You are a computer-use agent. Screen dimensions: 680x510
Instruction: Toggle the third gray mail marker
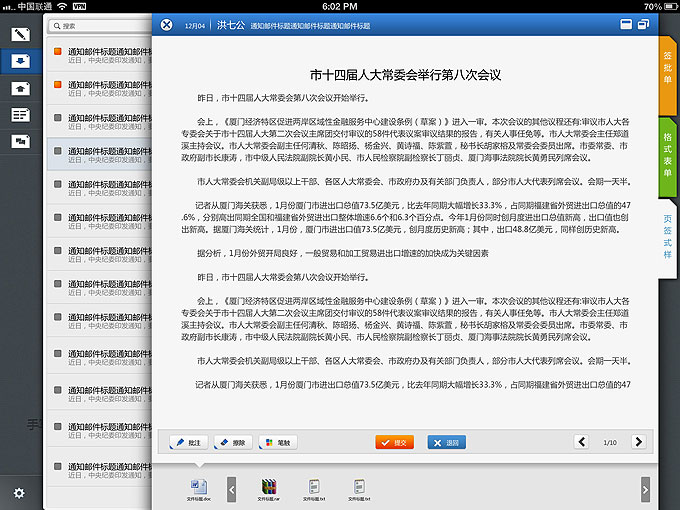59,118
